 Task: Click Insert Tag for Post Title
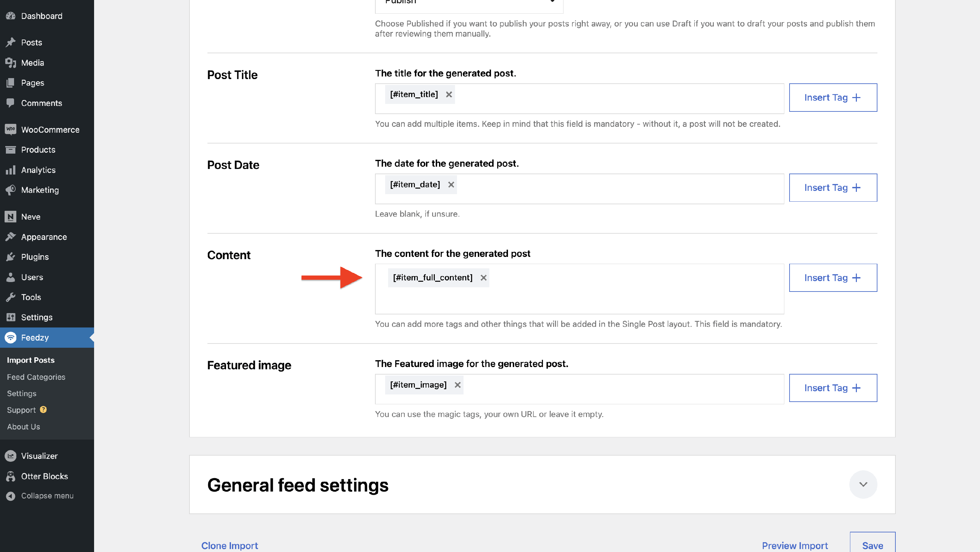coord(833,97)
